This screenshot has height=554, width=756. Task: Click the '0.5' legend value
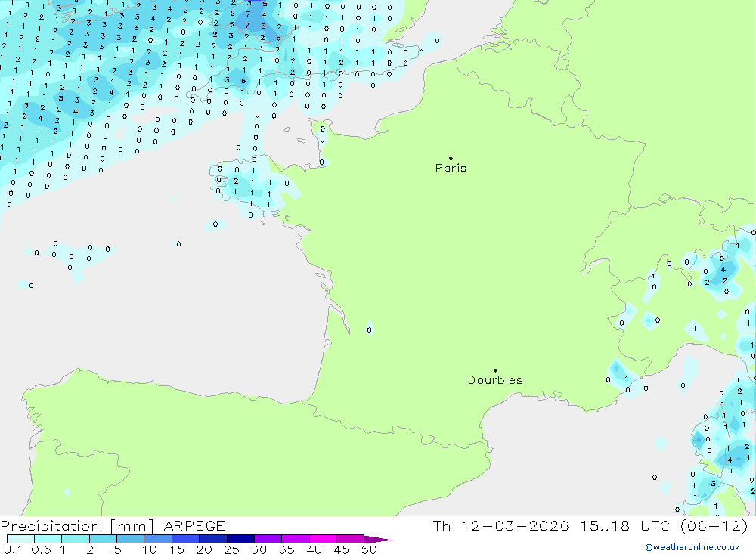pyautogui.click(x=41, y=549)
